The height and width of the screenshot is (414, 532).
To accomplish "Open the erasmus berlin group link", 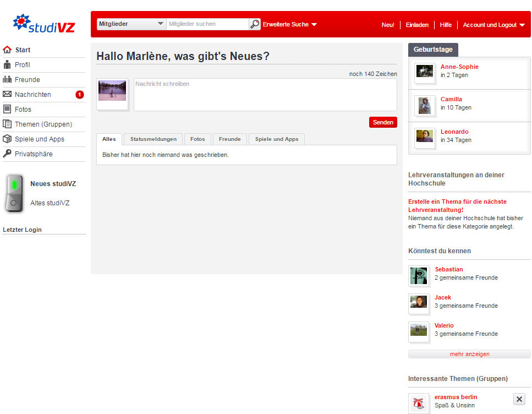I will [x=456, y=397].
